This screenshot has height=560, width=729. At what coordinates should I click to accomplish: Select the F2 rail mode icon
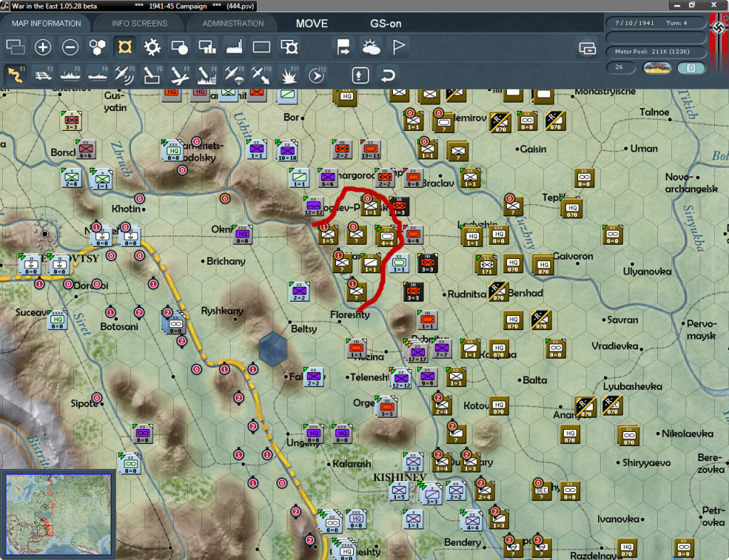click(x=43, y=75)
